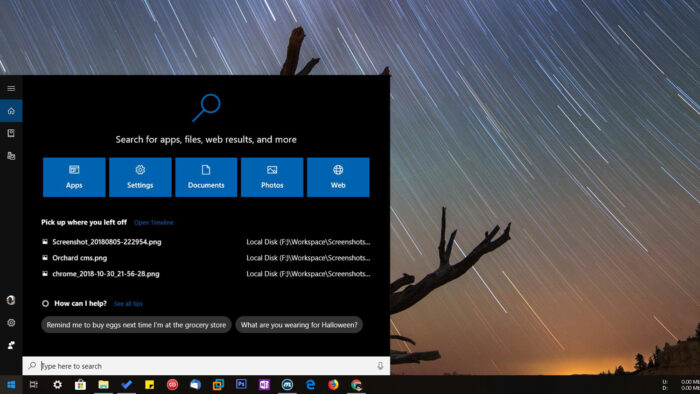Focus the Type here to search box
The height and width of the screenshot is (394, 700).
(x=206, y=366)
